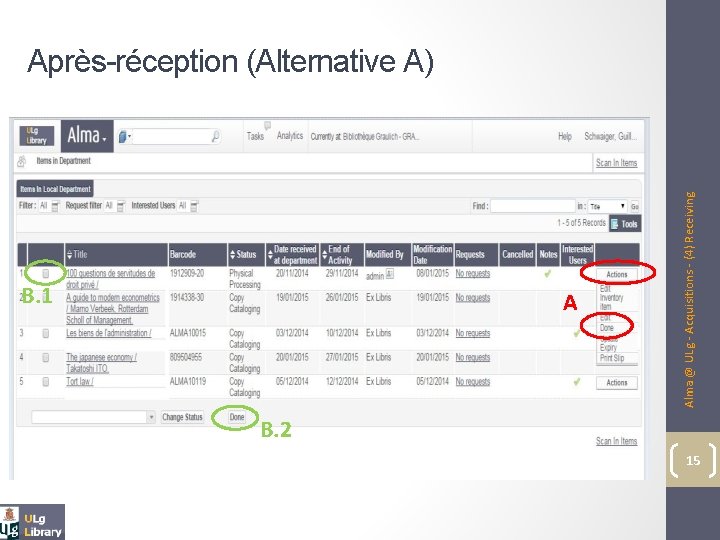
Task: Click the magnifier search icon
Action: [215, 136]
